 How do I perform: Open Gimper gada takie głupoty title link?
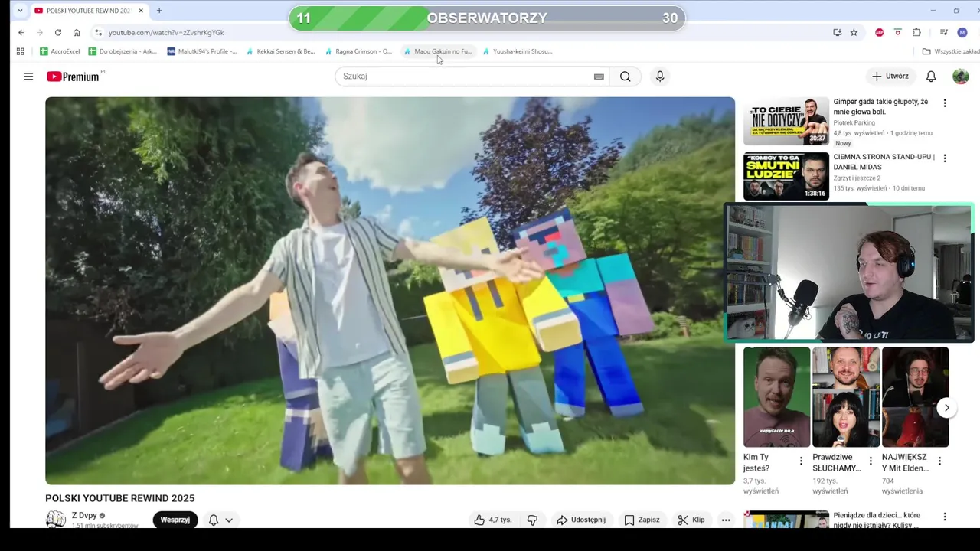pyautogui.click(x=880, y=106)
